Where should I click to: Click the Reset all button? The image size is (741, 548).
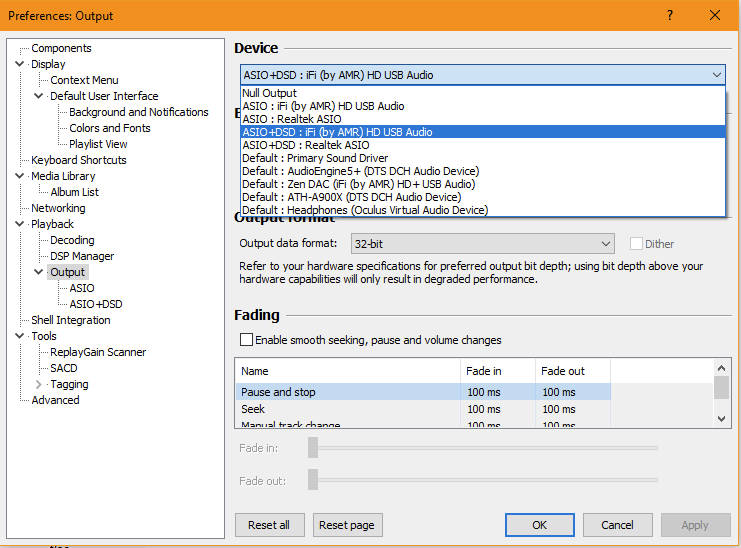269,525
